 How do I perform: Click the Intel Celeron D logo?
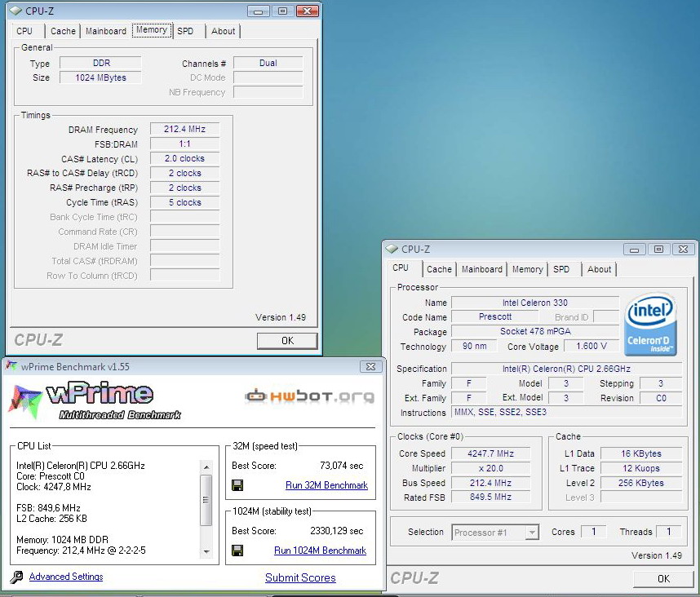coord(651,325)
